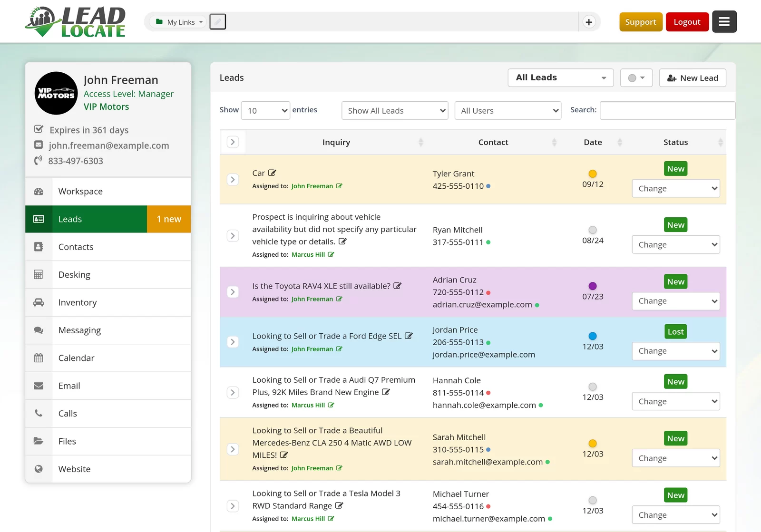
Task: Click the blue date dot for Jordan Price
Action: click(593, 336)
